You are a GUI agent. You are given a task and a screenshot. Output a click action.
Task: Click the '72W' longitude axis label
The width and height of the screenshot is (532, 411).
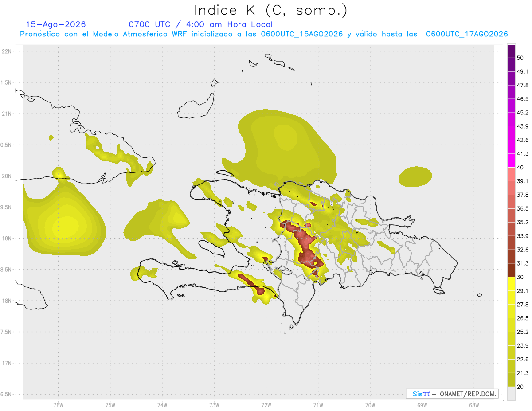[266, 405]
